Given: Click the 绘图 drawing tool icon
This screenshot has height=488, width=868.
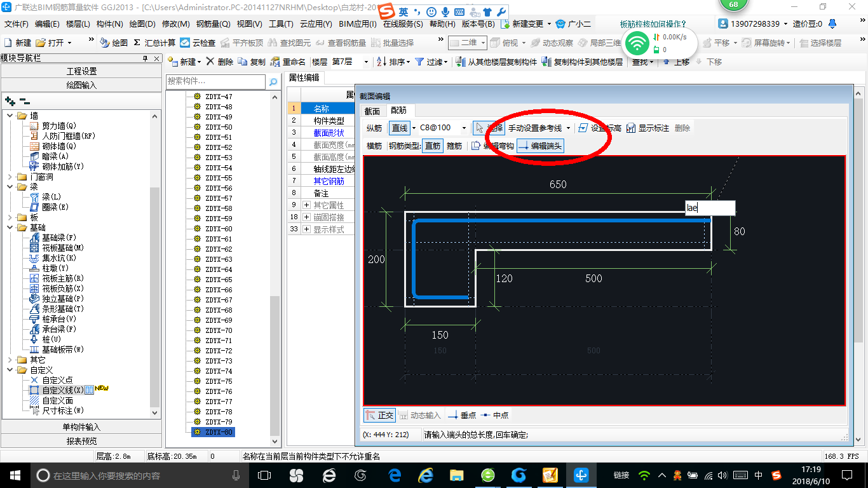Looking at the screenshot, I should (x=105, y=43).
